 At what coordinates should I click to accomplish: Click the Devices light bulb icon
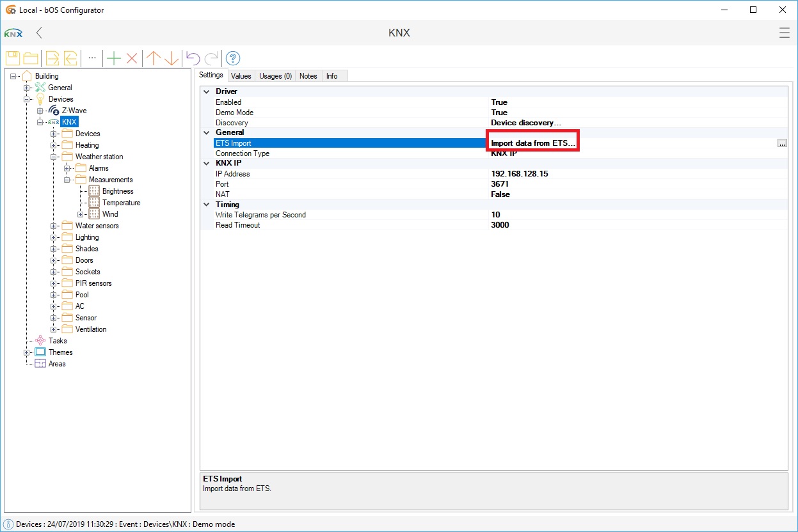[40, 99]
